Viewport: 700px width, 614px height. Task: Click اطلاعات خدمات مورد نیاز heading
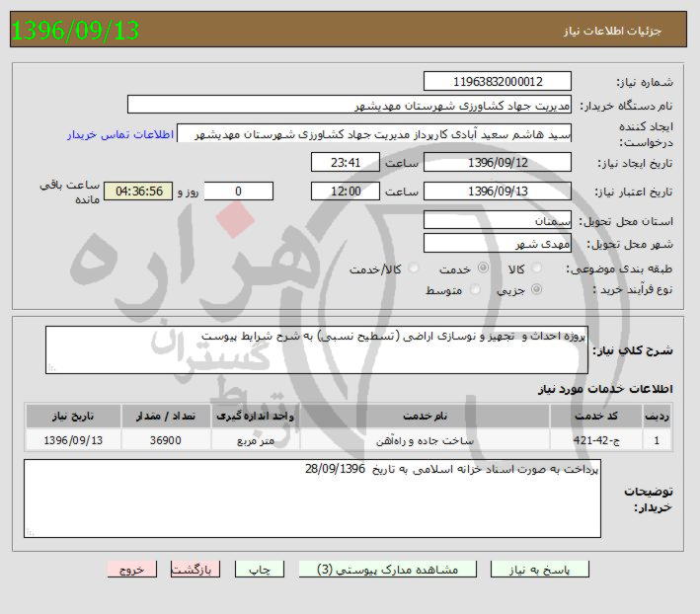point(605,389)
